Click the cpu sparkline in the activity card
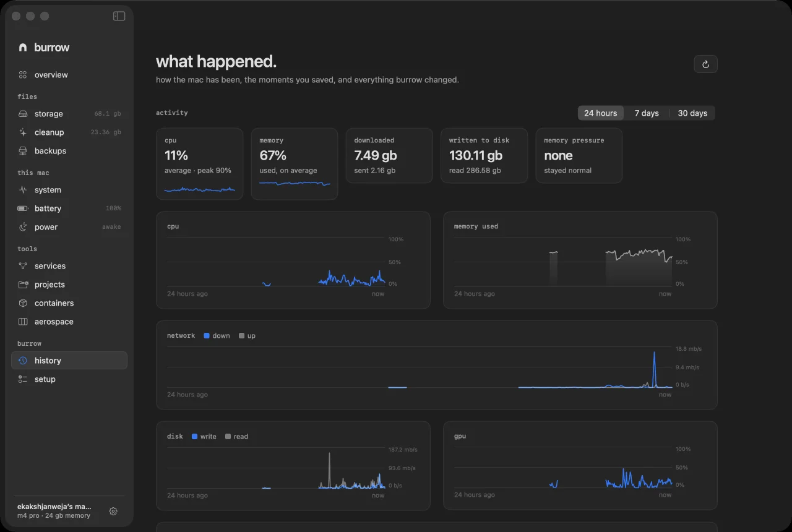792x532 pixels. click(200, 189)
